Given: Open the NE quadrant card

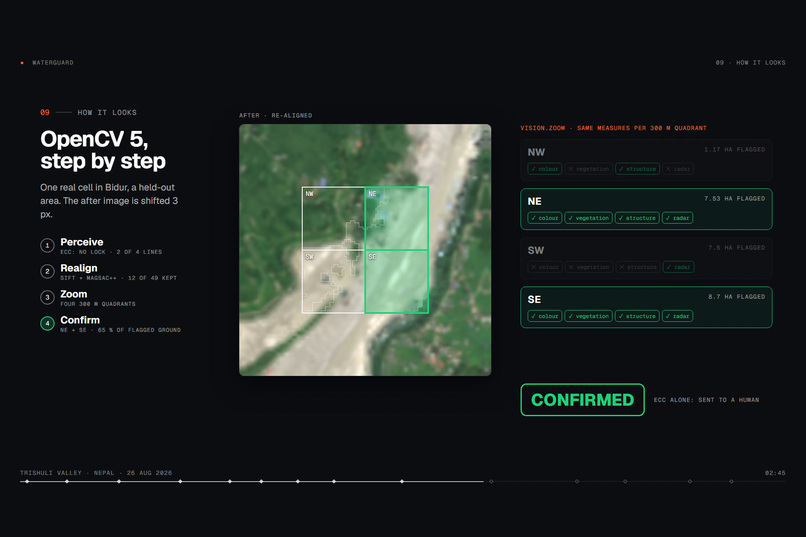Looking at the screenshot, I should coord(646,209).
